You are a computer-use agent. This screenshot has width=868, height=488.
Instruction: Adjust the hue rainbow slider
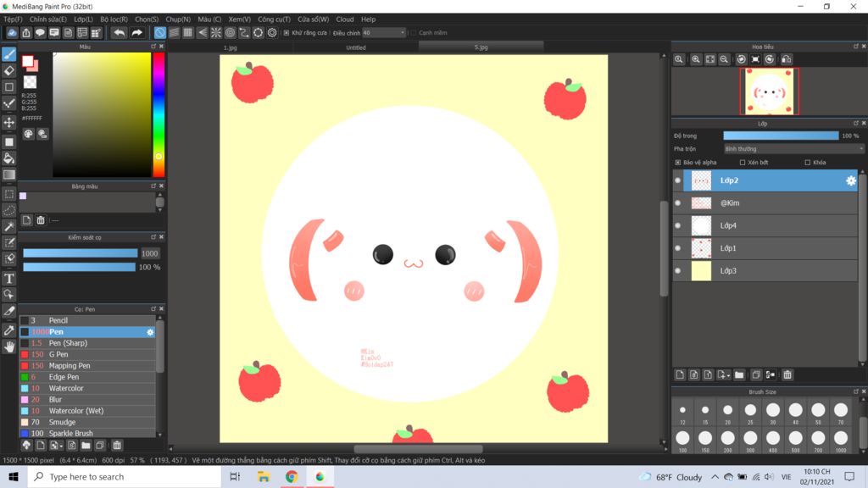tap(159, 114)
